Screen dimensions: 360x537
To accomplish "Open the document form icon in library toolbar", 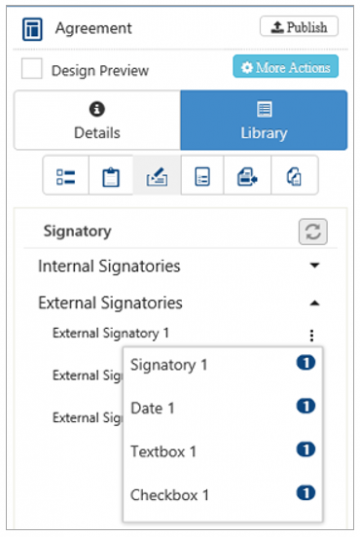I will pyautogui.click(x=202, y=176).
